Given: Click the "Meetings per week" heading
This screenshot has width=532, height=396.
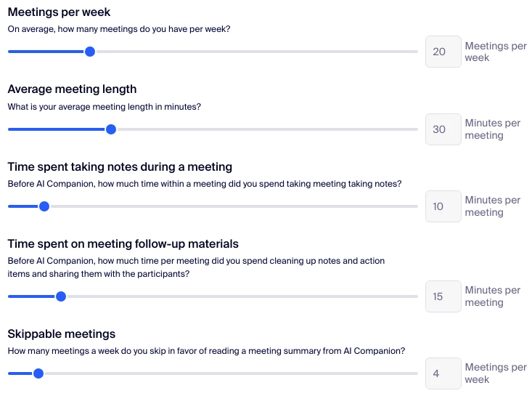Looking at the screenshot, I should [x=60, y=12].
